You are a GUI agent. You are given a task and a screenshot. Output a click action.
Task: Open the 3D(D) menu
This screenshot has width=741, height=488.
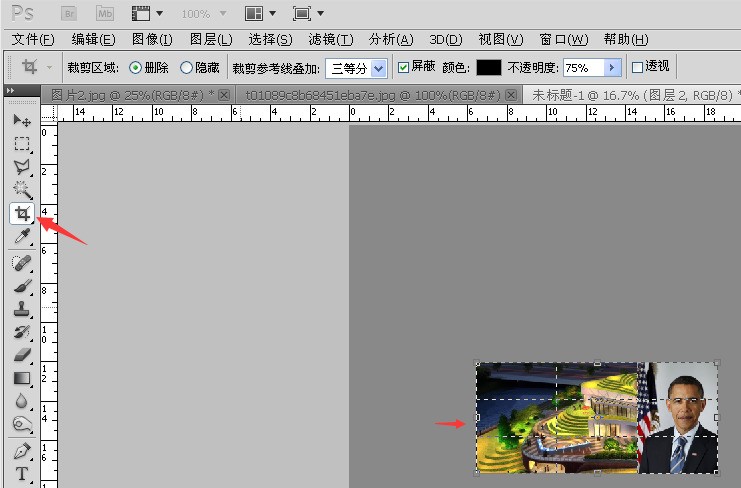coord(446,40)
